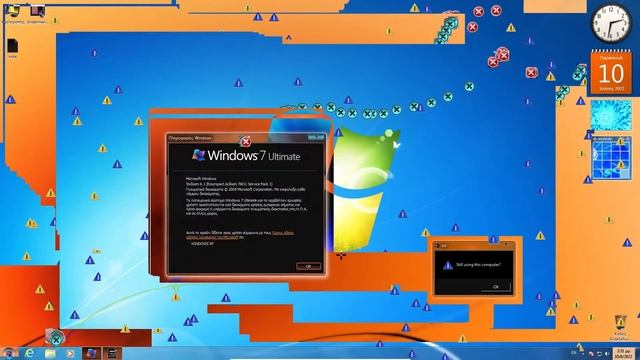Click the warning triangle in the small dialog
This screenshot has width=640, height=360.
[448, 265]
